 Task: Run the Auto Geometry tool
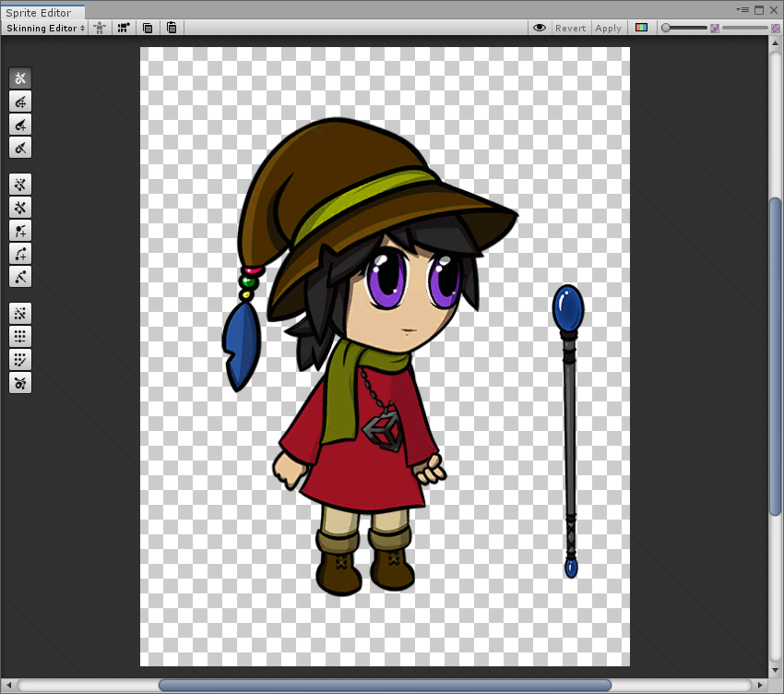[20, 184]
